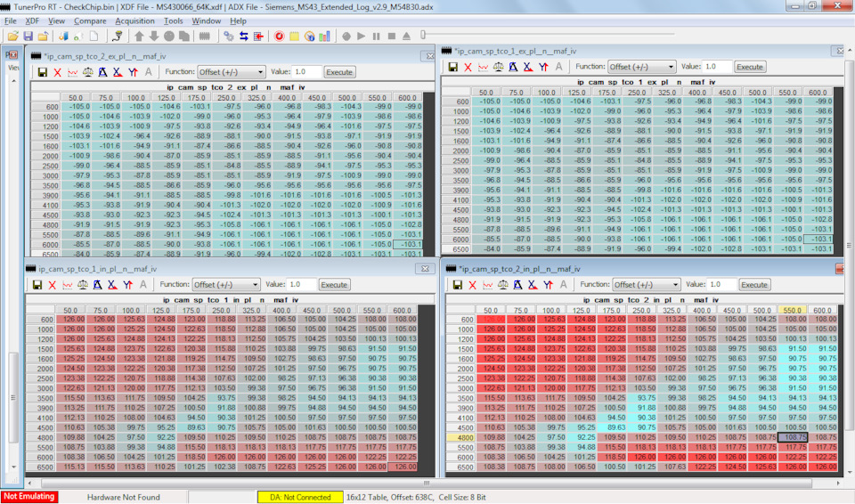Click the open bin file folder icon
Viewport: 855px width, 504px height.
click(12, 36)
